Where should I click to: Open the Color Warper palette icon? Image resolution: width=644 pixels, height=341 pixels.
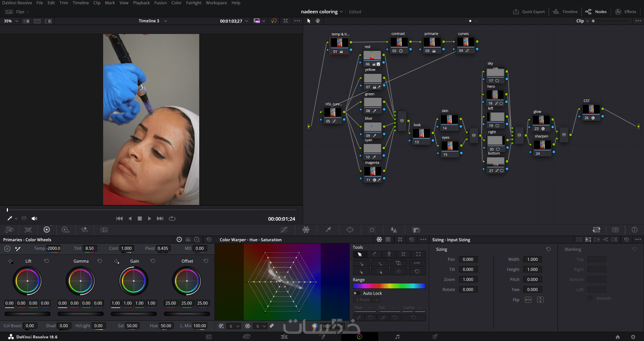coord(306,230)
